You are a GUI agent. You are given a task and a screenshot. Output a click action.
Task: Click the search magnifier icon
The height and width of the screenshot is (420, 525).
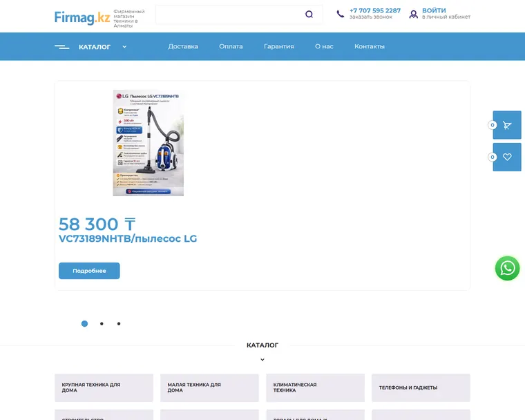pos(309,14)
